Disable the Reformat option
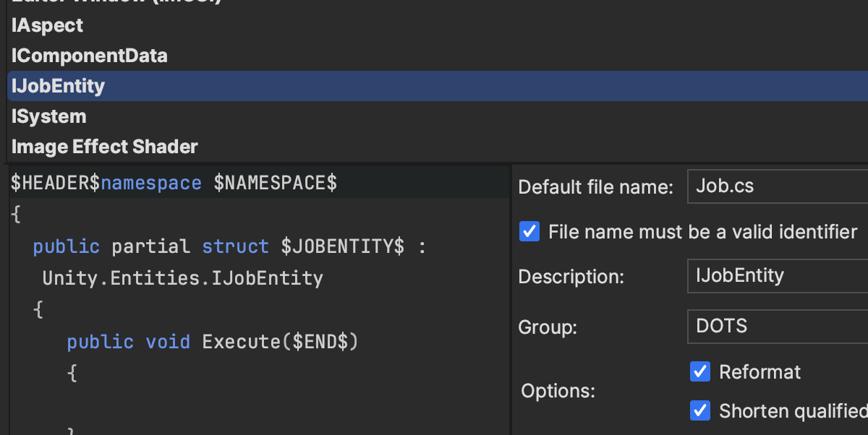 pos(699,372)
